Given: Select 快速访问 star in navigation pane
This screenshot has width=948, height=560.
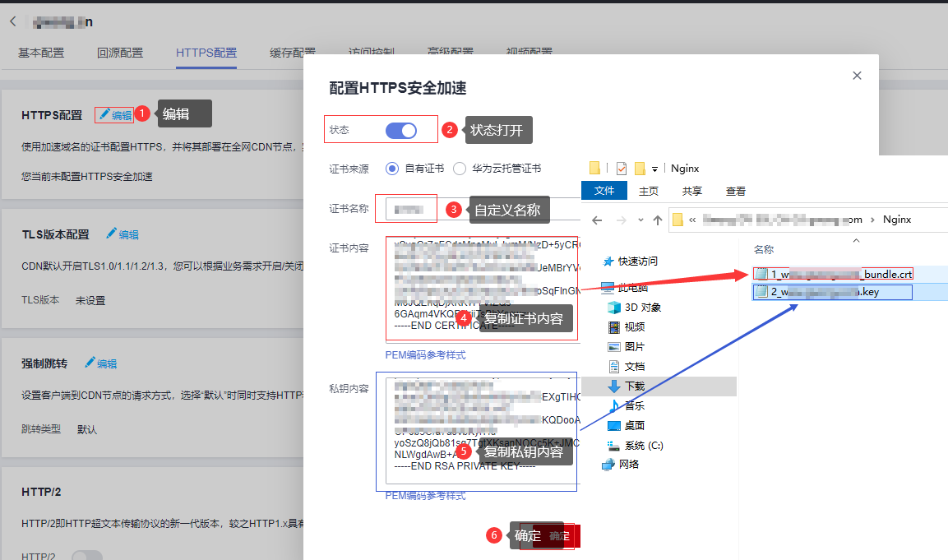Looking at the screenshot, I should (x=608, y=261).
